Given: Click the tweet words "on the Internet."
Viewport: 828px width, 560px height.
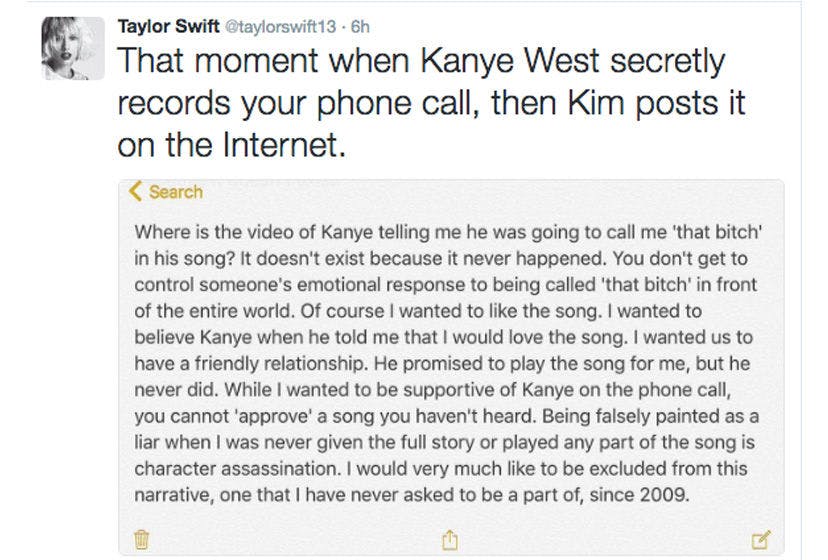Looking at the screenshot, I should tap(231, 145).
